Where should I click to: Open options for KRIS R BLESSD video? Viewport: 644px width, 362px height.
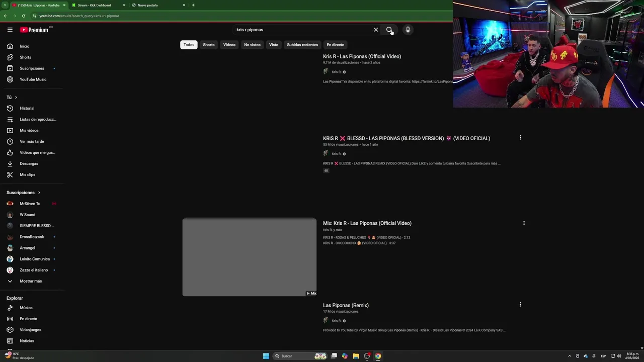pyautogui.click(x=520, y=137)
